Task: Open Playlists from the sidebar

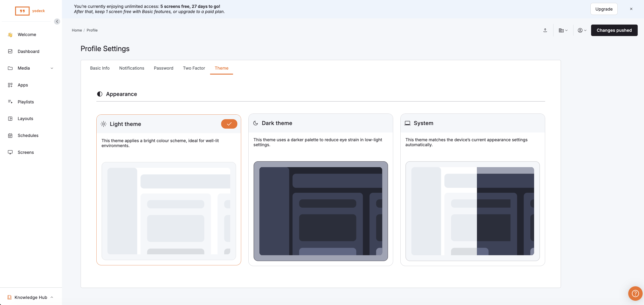Action: click(x=25, y=102)
